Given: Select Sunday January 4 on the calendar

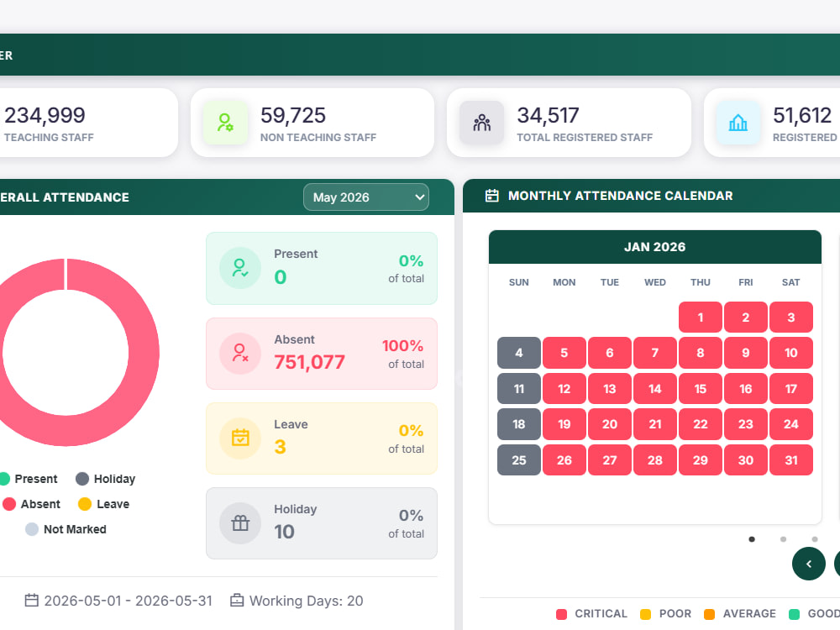Looking at the screenshot, I should pyautogui.click(x=518, y=353).
